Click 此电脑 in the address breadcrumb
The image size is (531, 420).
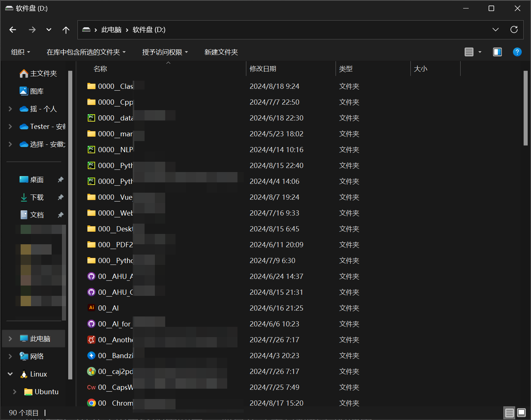click(111, 30)
